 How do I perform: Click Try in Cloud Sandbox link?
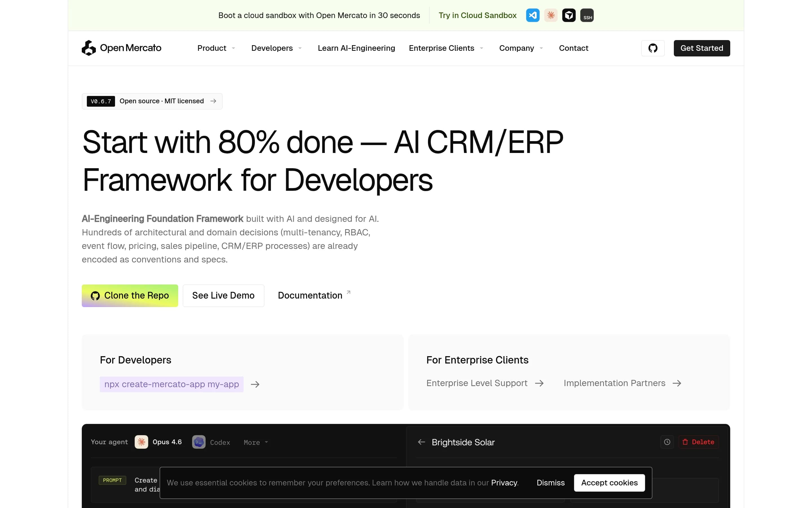click(477, 16)
